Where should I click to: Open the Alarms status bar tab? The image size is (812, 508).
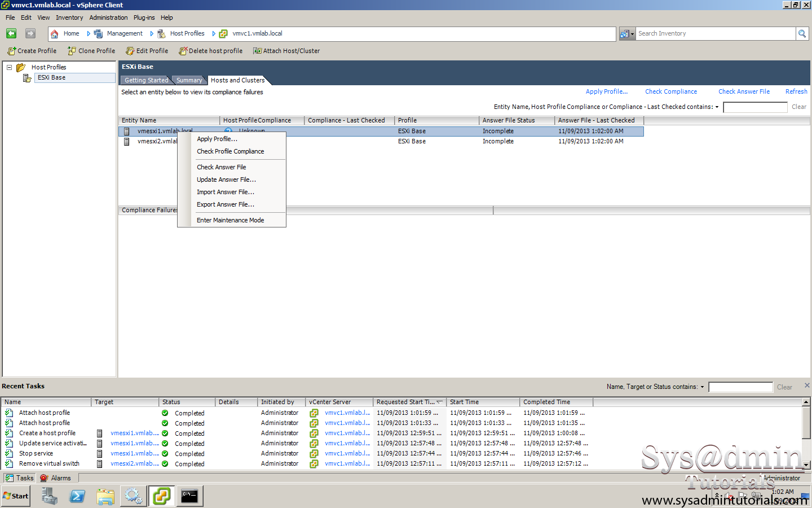(x=55, y=478)
